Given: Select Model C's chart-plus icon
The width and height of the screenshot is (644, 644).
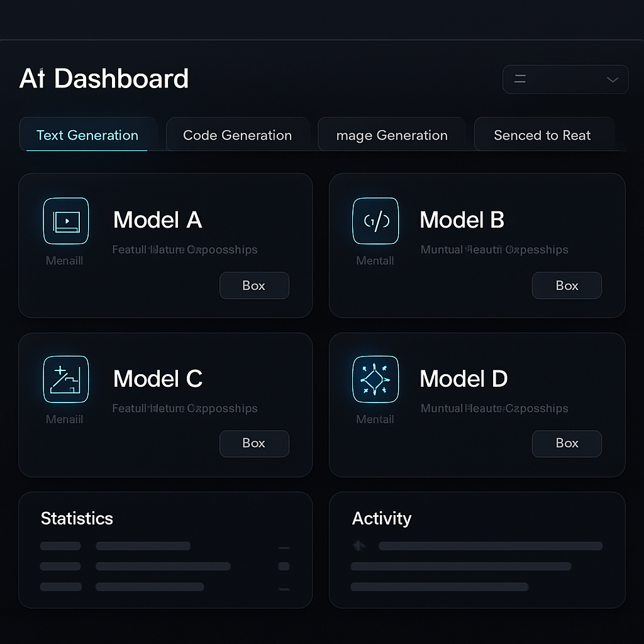Looking at the screenshot, I should 65,379.
